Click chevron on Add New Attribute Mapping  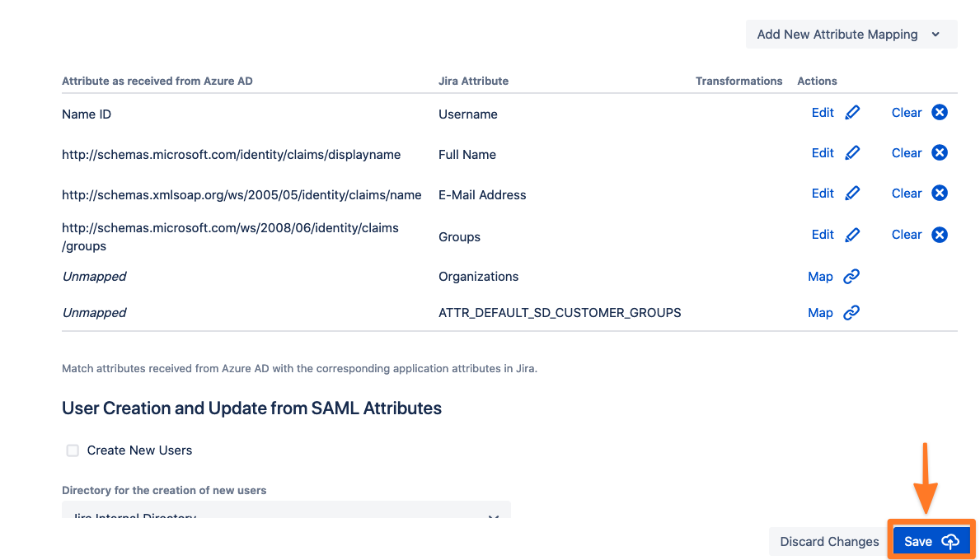click(935, 35)
